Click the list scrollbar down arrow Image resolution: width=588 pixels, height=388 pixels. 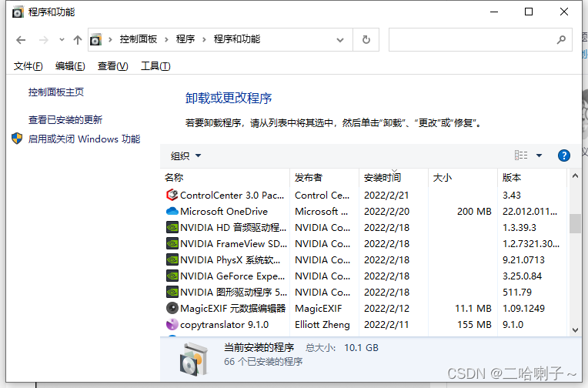pos(575,330)
